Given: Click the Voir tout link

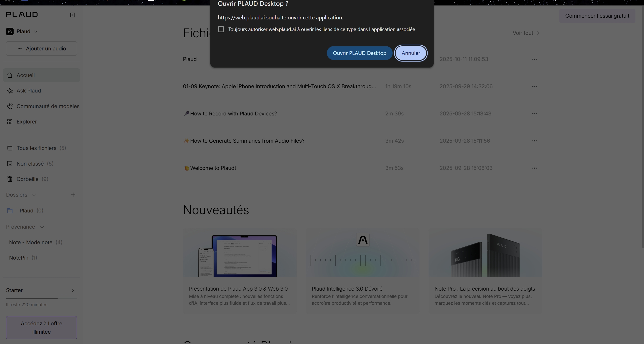Looking at the screenshot, I should tap(526, 33).
